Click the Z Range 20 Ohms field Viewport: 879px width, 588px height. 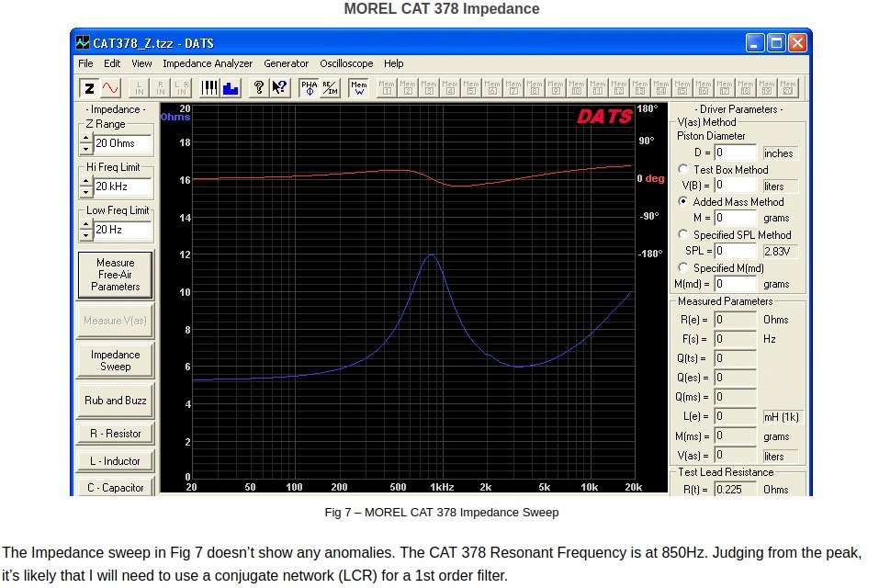click(x=123, y=143)
